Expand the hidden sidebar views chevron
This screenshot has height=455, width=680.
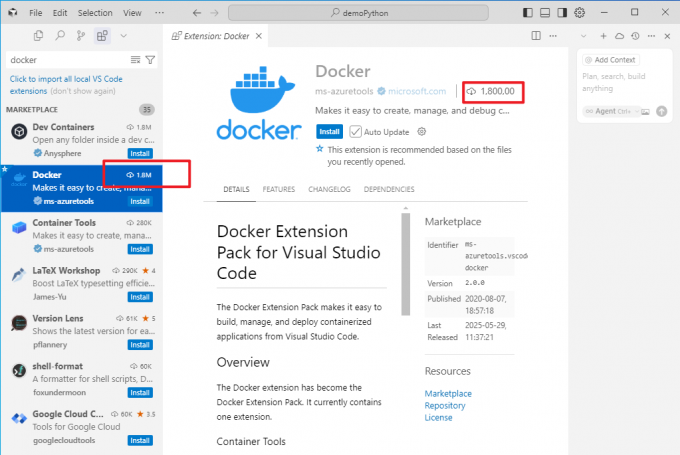point(124,36)
